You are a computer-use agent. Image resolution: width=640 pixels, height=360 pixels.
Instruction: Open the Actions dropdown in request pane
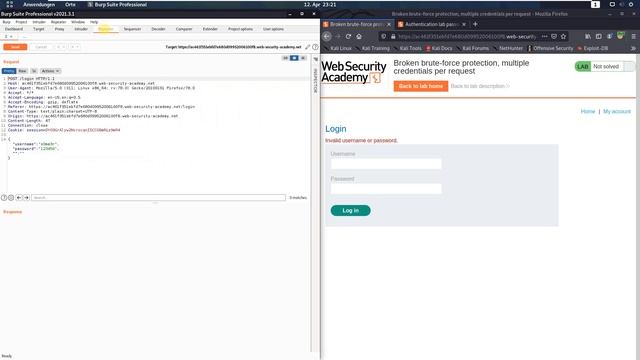50,71
